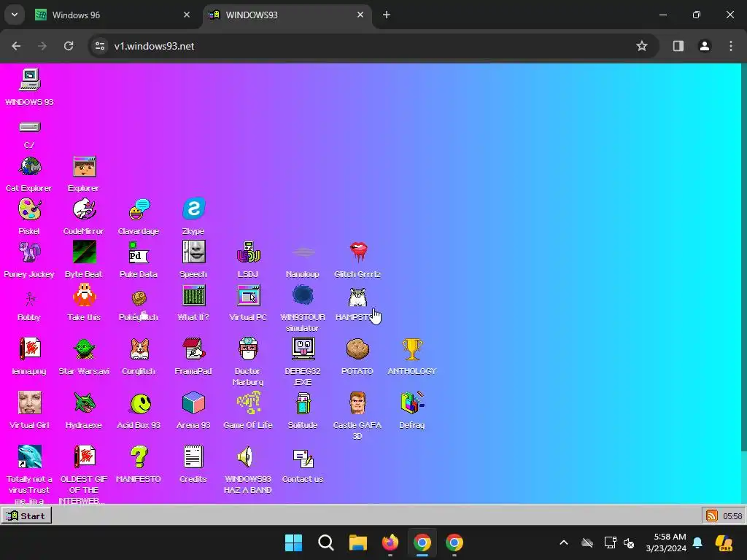Bookmark this page with the star
The width and height of the screenshot is (747, 560).
pos(642,46)
